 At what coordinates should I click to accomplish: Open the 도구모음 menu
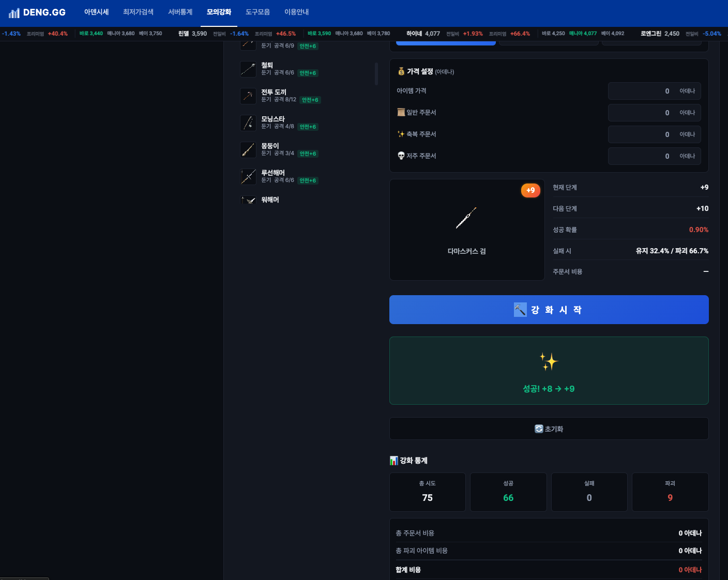pyautogui.click(x=257, y=12)
